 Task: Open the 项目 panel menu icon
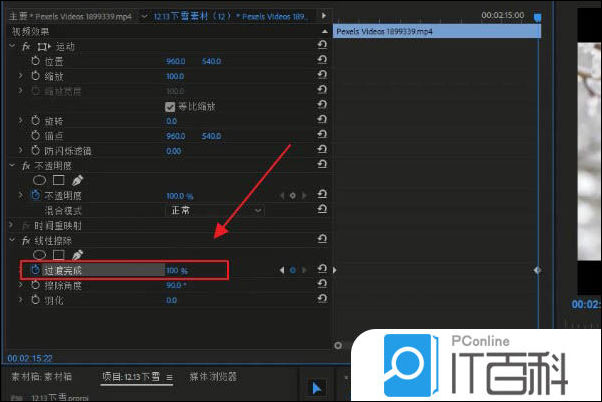[x=169, y=377]
